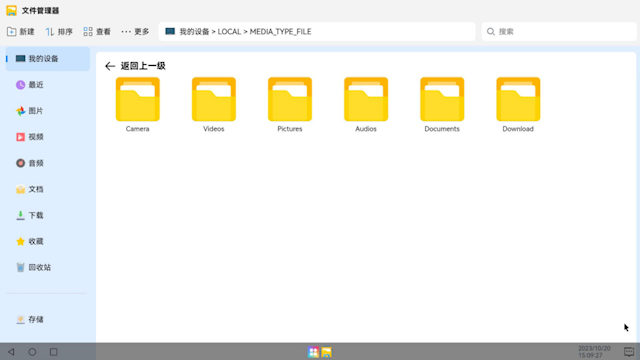Select 图片 pictures in sidebar

pos(48,111)
